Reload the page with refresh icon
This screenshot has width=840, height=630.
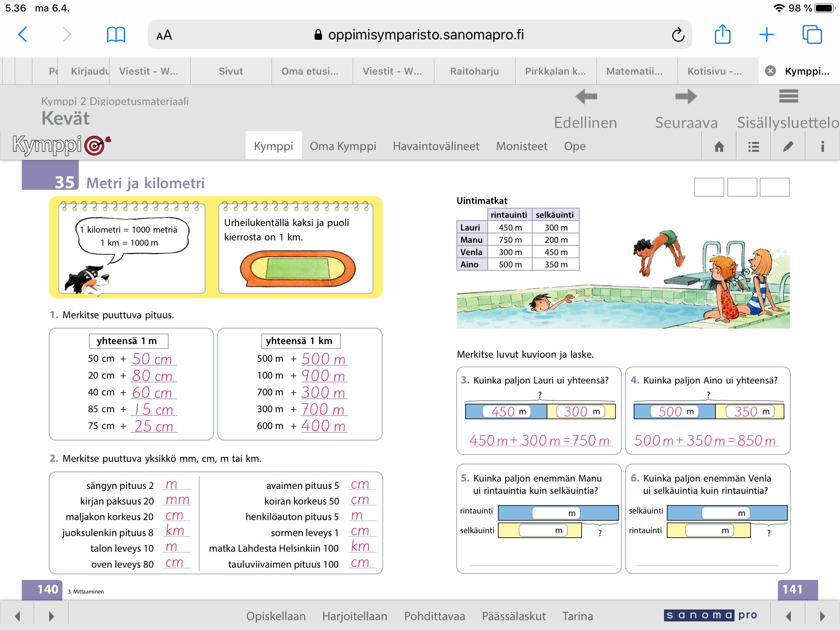click(x=678, y=35)
